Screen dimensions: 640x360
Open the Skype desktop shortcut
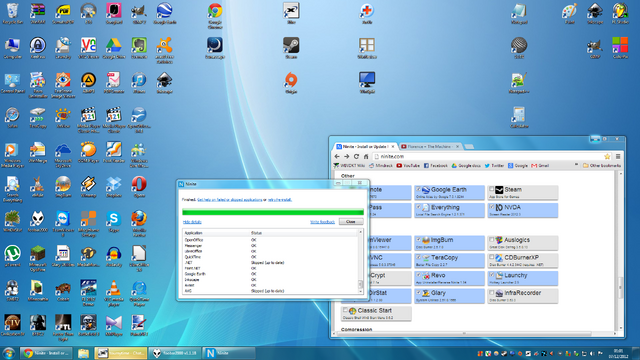113,221
